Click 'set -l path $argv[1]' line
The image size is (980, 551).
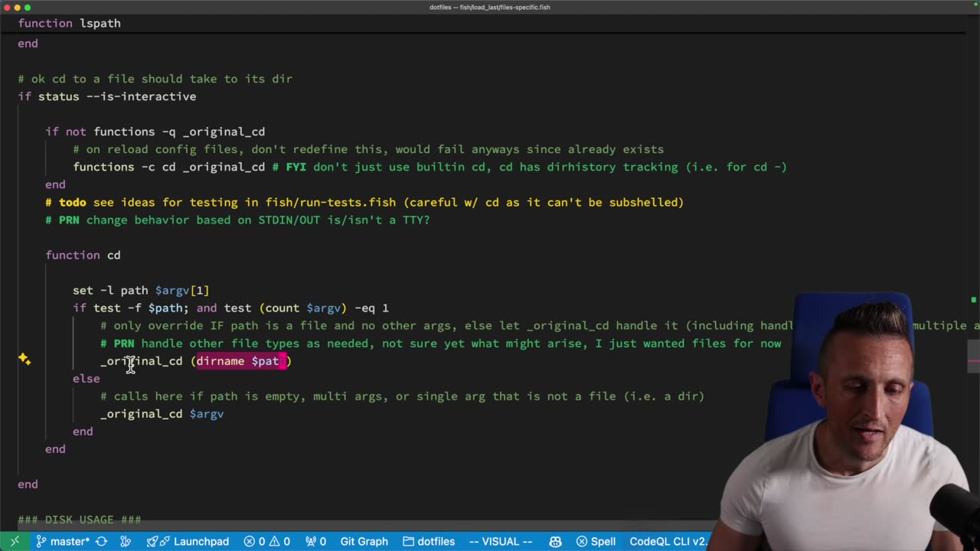pos(141,290)
